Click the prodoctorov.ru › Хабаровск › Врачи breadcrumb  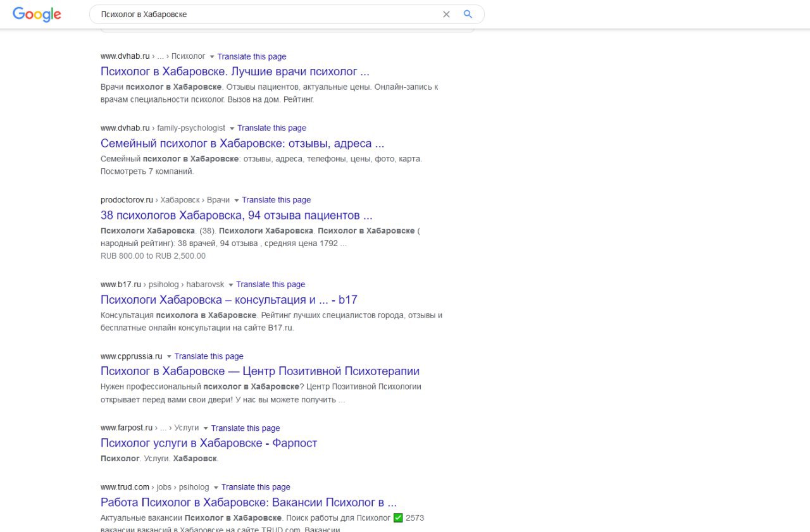click(165, 200)
